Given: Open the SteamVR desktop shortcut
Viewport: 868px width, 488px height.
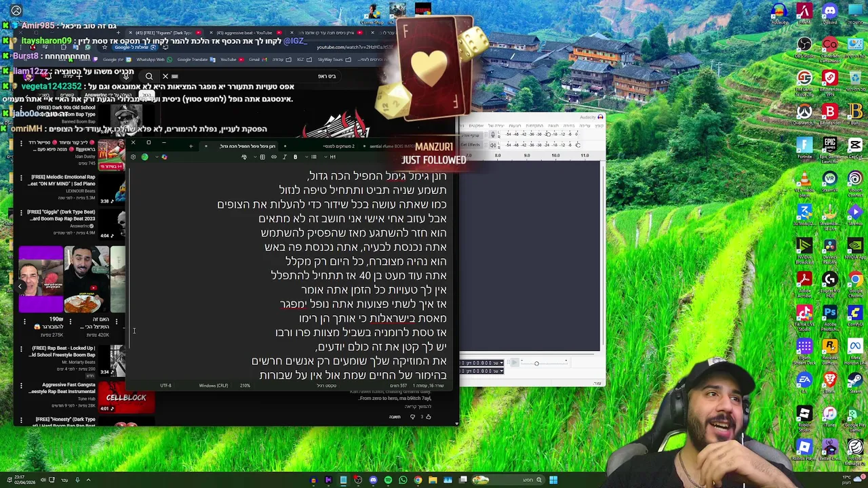Looking at the screenshot, I should (x=829, y=180).
